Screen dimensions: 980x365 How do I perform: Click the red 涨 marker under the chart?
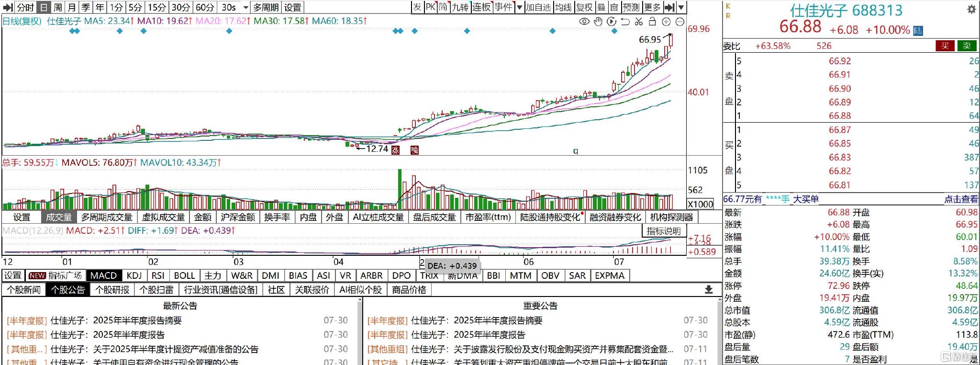[x=395, y=150]
